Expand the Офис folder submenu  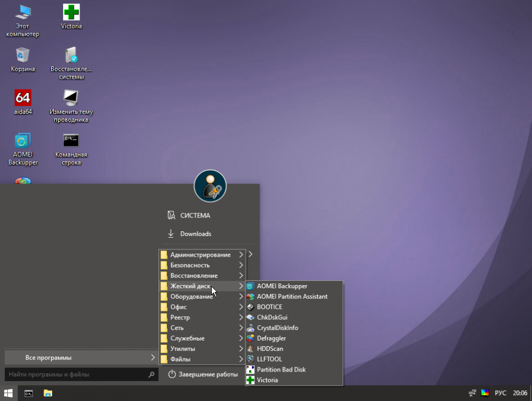202,307
